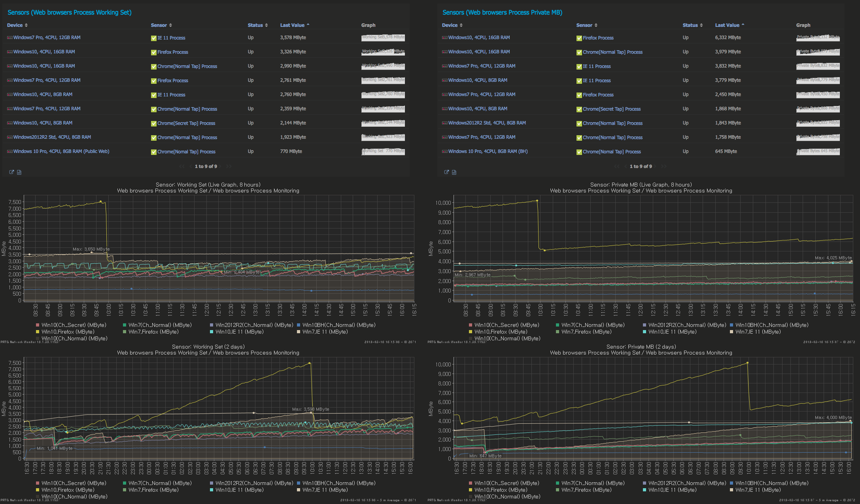Screen dimensions: 860x504
Task: Click the open-in-new-window icon below the Working Set table
Action: tap(11, 172)
